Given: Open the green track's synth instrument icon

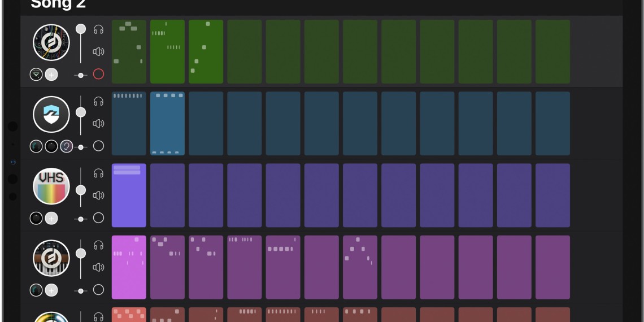Looking at the screenshot, I should pos(51,42).
